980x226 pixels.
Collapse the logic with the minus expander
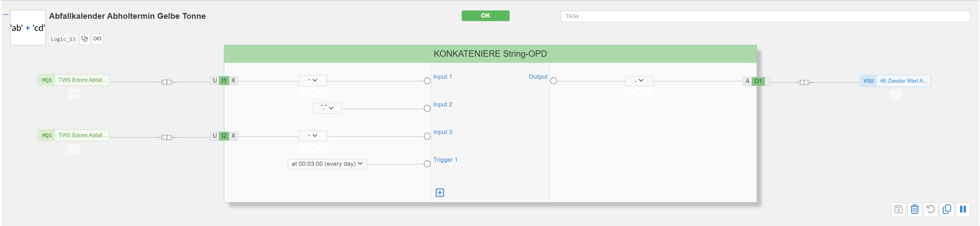click(6, 15)
